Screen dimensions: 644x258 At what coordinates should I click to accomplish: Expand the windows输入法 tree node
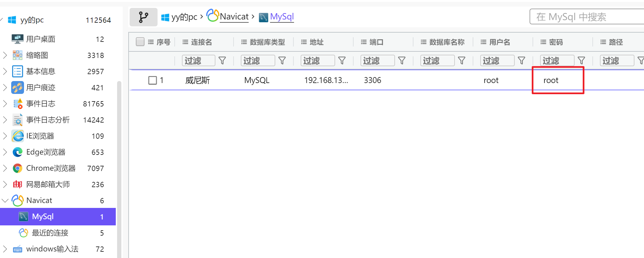5,249
